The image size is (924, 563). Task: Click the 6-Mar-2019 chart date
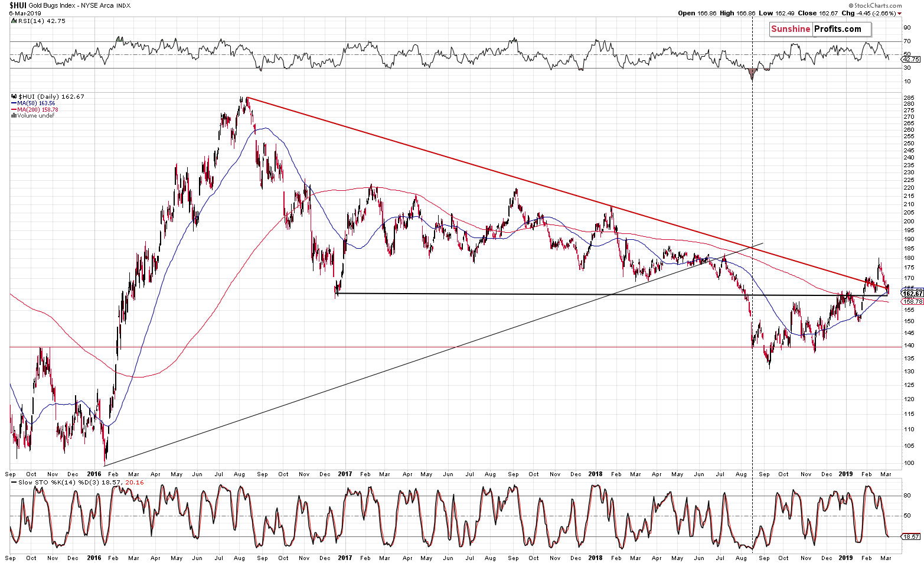[25, 13]
